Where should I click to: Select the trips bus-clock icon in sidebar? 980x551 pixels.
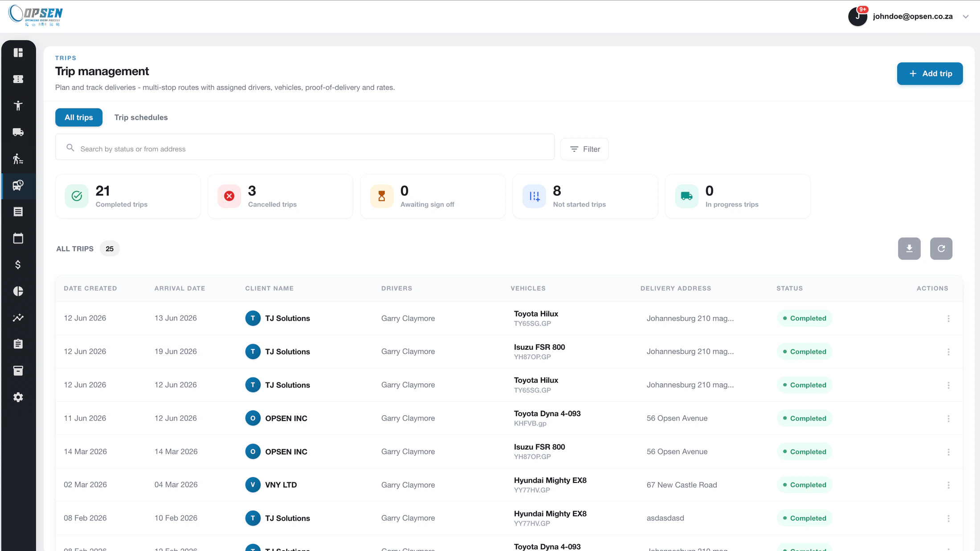18,185
